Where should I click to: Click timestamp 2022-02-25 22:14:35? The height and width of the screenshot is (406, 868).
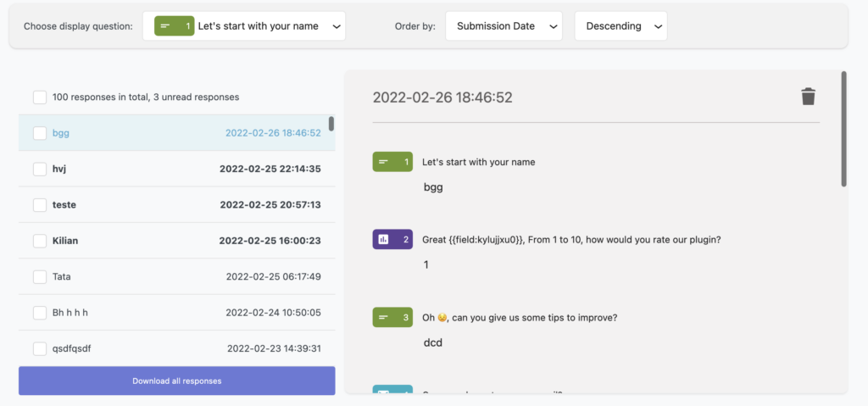click(x=270, y=169)
